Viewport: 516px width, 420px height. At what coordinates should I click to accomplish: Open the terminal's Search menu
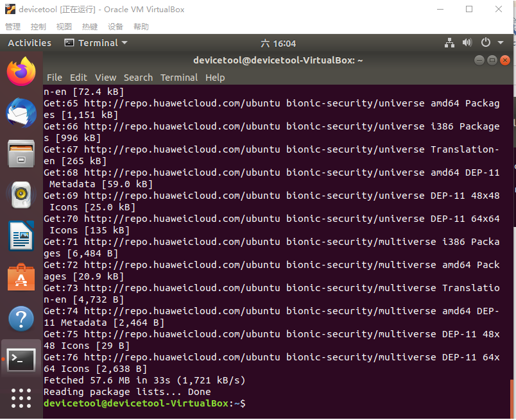click(x=138, y=78)
